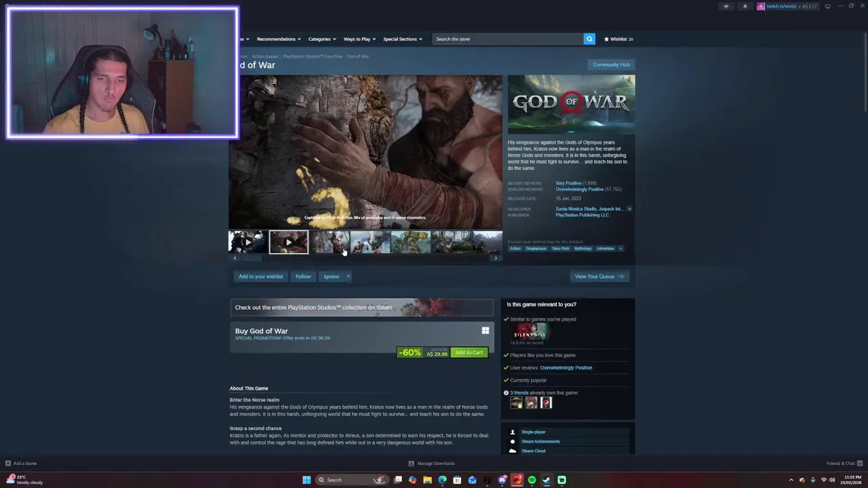This screenshot has width=868, height=488.
Task: Click the 3 friends link
Action: pos(519,392)
